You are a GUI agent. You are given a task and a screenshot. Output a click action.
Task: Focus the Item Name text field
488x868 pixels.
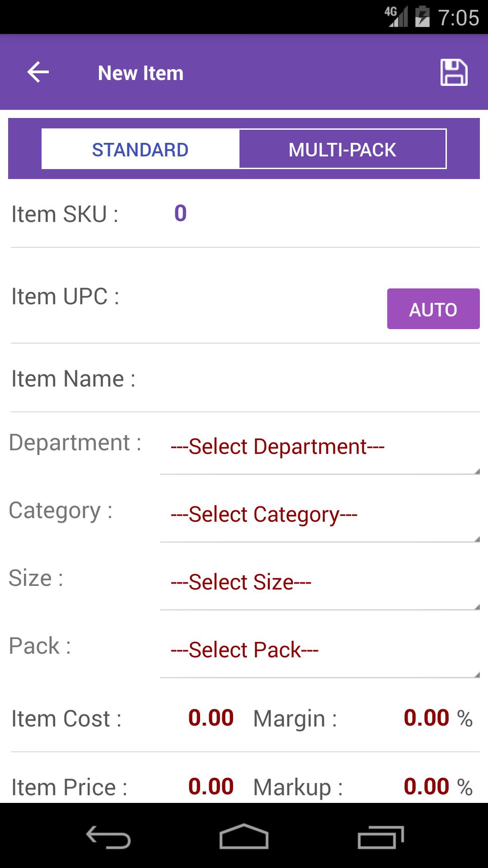pos(303,379)
